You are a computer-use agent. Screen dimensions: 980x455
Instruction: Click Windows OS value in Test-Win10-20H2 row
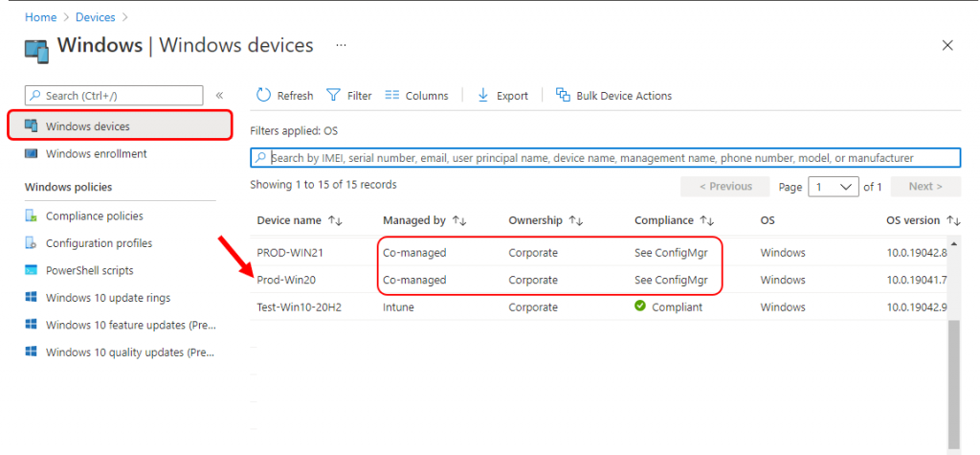pos(783,307)
